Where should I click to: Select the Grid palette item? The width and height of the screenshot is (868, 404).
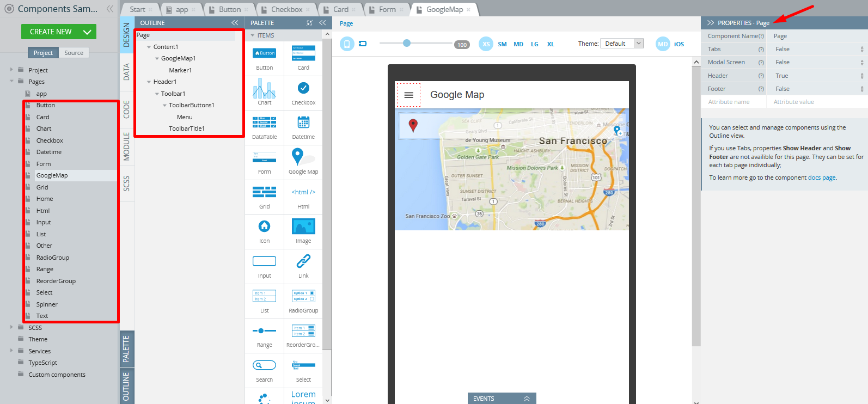click(x=265, y=197)
